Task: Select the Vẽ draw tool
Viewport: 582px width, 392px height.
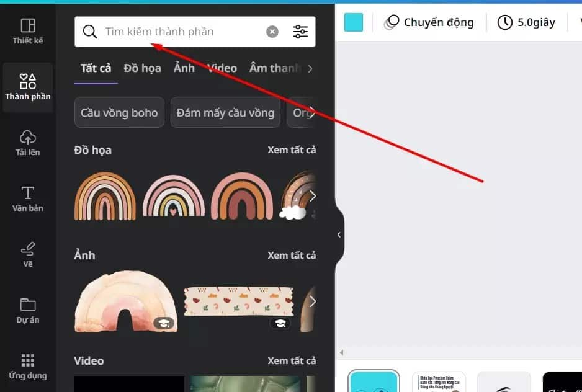Action: click(x=27, y=254)
